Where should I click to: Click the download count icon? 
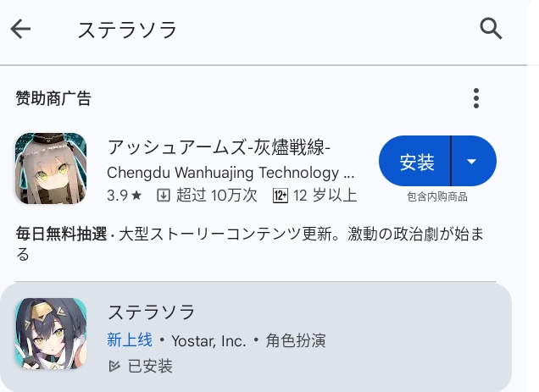164,196
